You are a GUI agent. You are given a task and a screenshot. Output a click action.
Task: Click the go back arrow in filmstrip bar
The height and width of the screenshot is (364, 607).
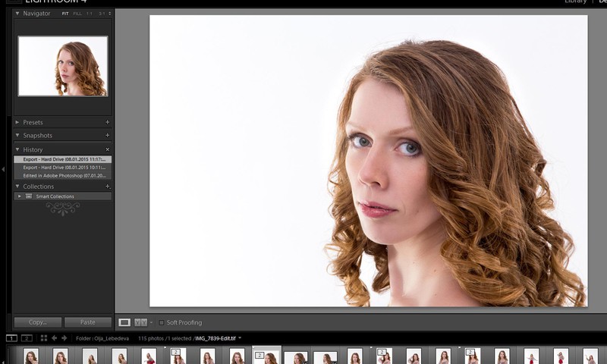coord(54,338)
